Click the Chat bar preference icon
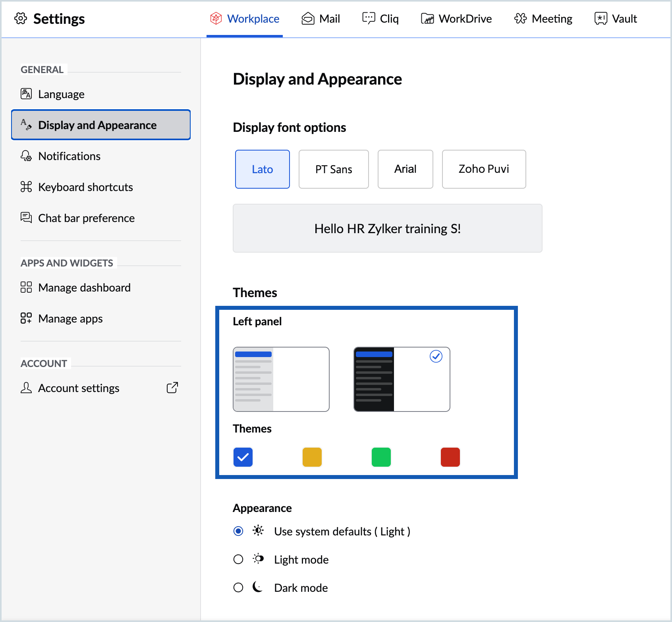This screenshot has height=622, width=672. click(x=26, y=218)
